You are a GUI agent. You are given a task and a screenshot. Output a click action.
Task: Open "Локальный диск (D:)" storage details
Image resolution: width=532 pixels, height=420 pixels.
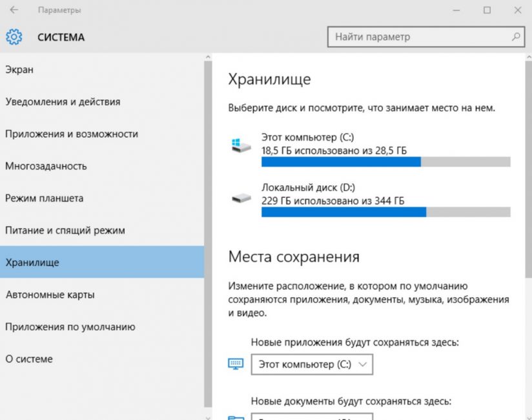point(371,200)
